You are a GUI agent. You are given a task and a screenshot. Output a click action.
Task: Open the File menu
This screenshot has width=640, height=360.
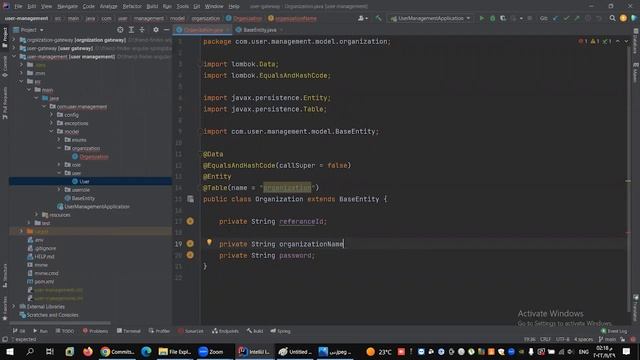point(18,7)
